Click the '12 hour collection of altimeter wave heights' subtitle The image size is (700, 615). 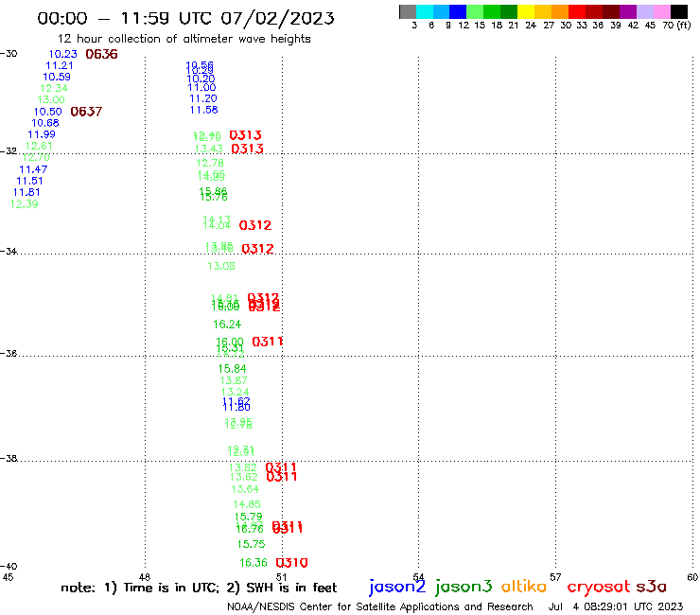(184, 39)
